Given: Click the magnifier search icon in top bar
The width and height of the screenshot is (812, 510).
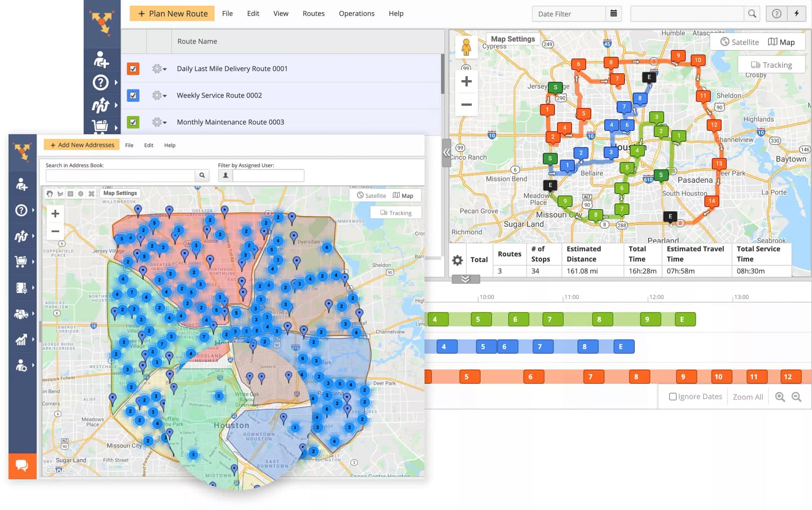Looking at the screenshot, I should pos(752,14).
